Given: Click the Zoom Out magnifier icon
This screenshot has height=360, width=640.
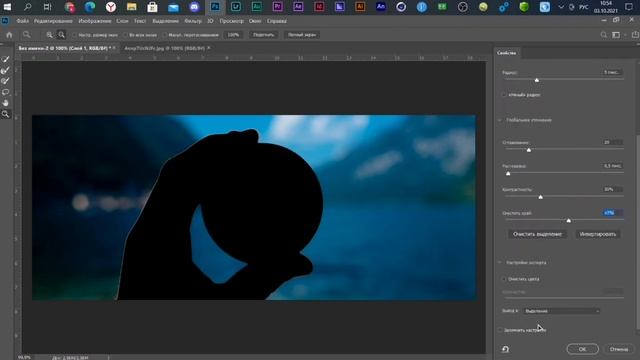Looking at the screenshot, I should (x=61, y=35).
